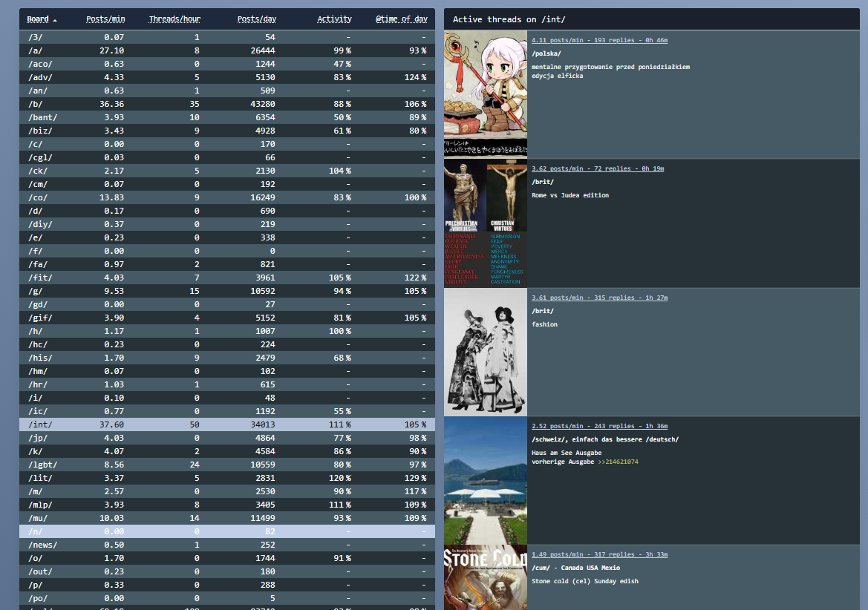Select the /gif/ board row

(x=227, y=318)
